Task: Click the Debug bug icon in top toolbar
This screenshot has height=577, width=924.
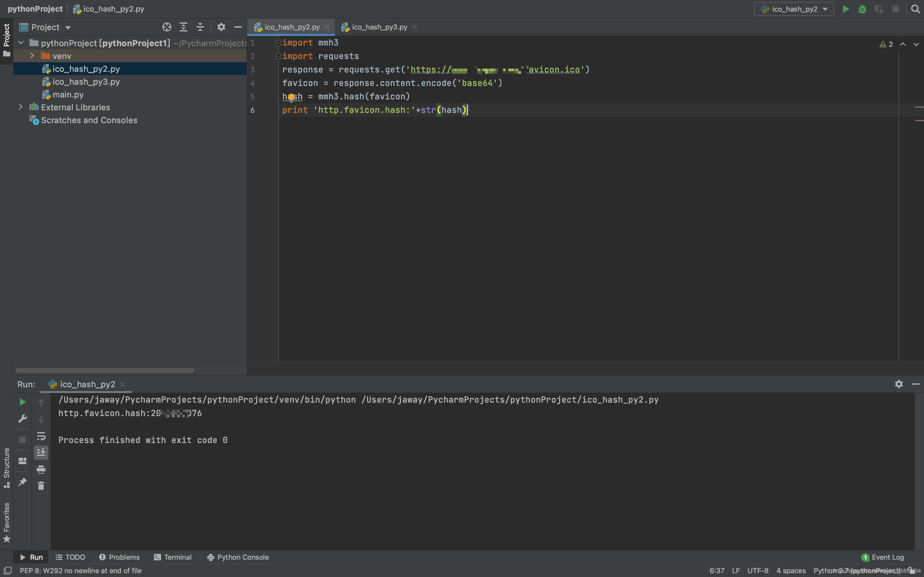Action: tap(862, 9)
